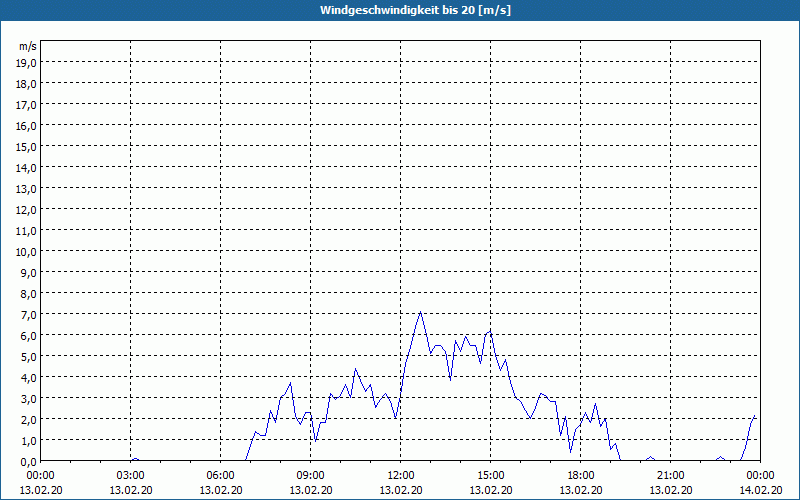Screen dimensions: 800x500
Task: Select the "18:00" time axis label
Action: point(581,476)
